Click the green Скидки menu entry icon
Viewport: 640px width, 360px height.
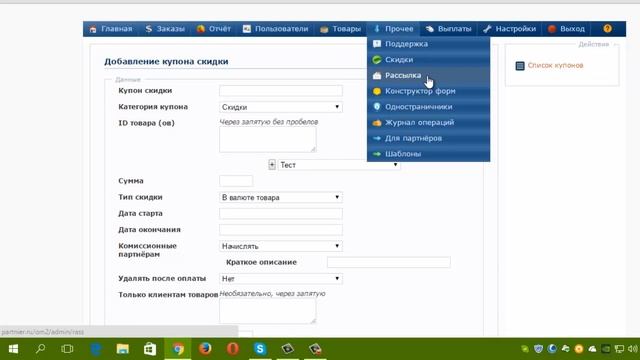click(x=377, y=60)
